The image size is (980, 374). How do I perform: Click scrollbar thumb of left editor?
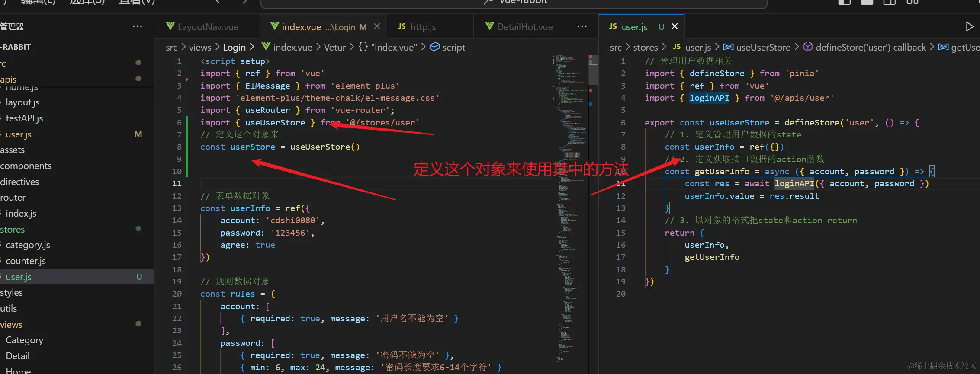pyautogui.click(x=593, y=70)
